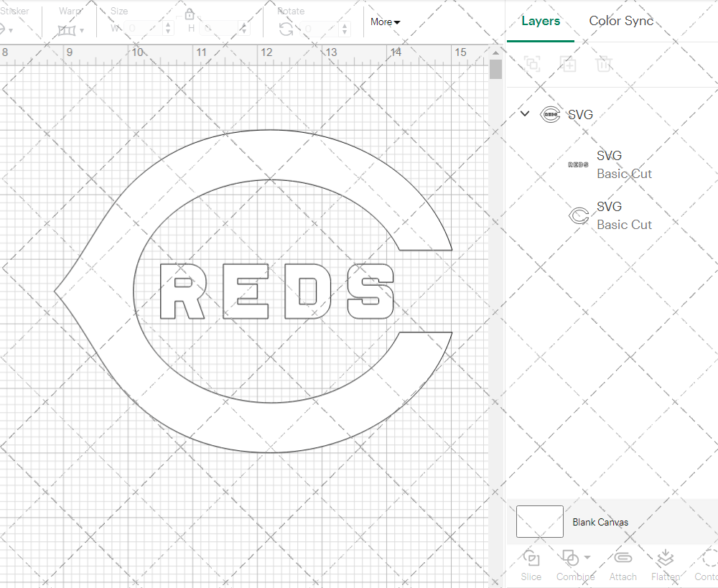Click the SVG group thumbnail icon
The width and height of the screenshot is (718, 588).
point(550,114)
